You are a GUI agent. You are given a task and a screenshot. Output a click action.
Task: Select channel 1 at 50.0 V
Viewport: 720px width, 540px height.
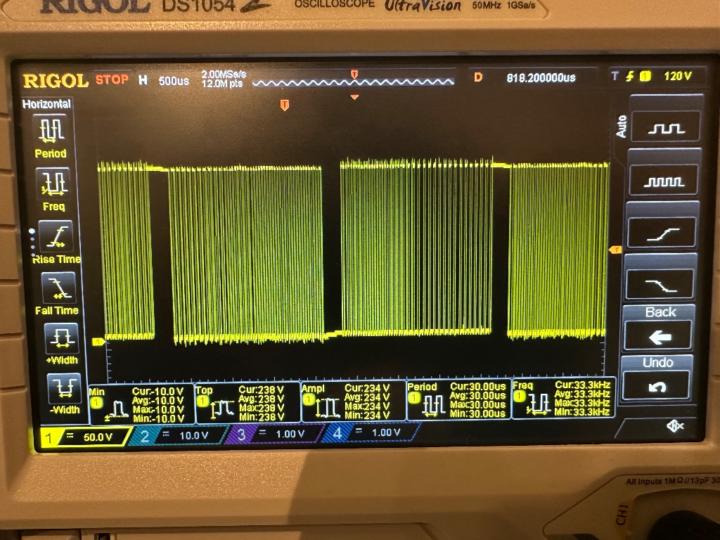[x=85, y=437]
